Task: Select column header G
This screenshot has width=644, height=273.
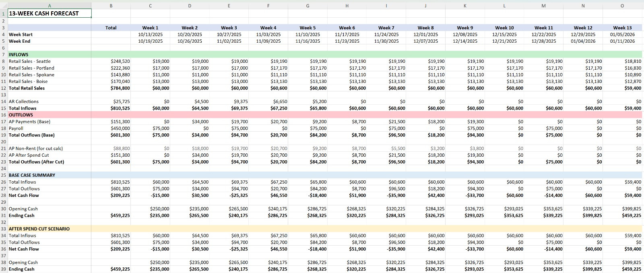Action: (x=308, y=6)
